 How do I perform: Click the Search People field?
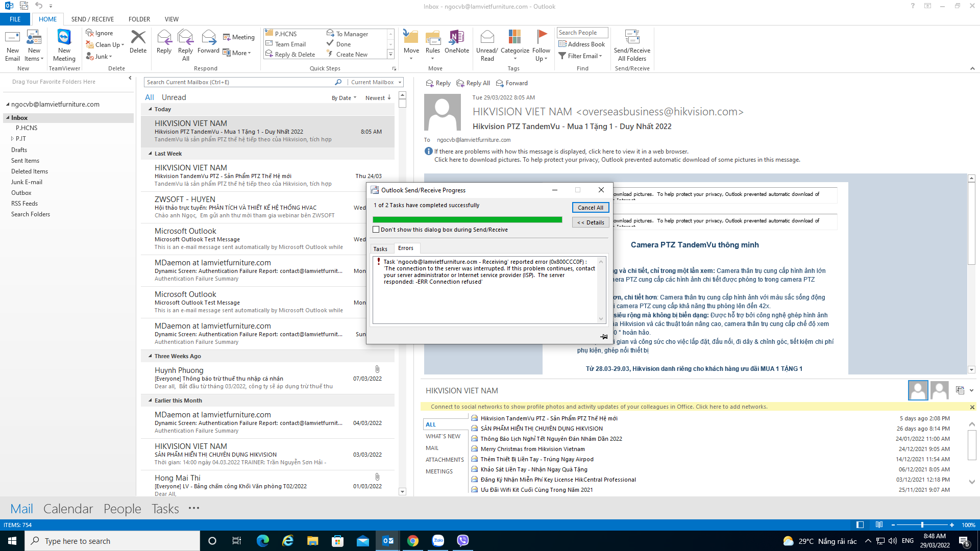coord(582,33)
